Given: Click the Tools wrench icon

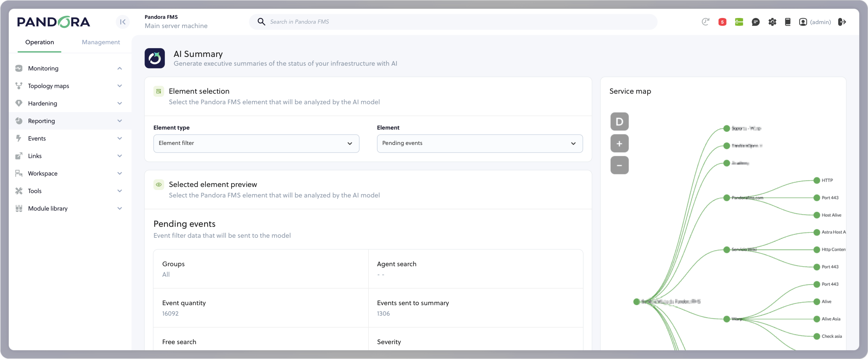Looking at the screenshot, I should pyautogui.click(x=19, y=191).
